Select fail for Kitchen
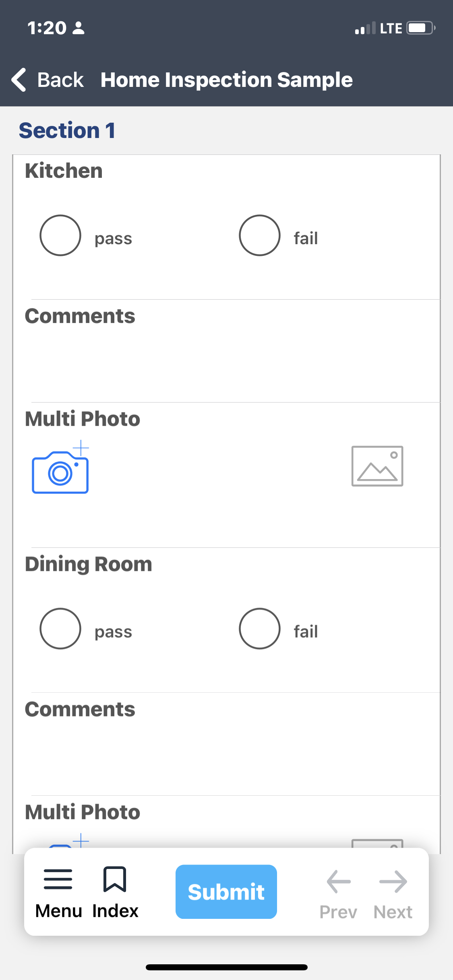453x980 pixels. pos(260,235)
